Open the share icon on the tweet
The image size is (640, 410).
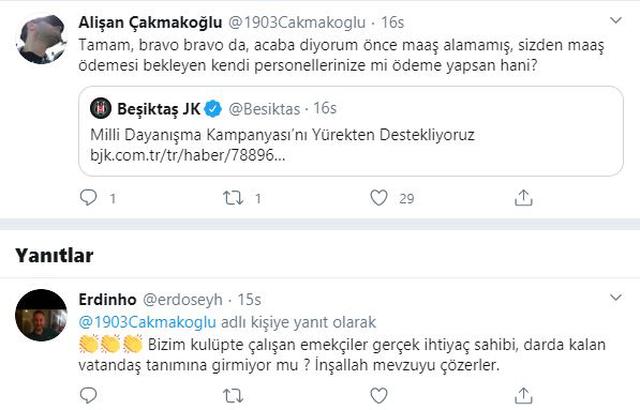[524, 199]
